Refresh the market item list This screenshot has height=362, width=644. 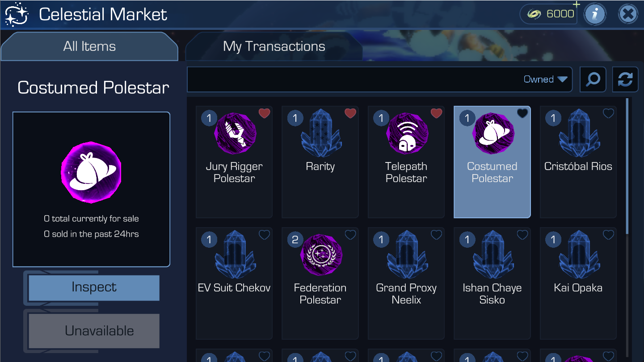(625, 79)
